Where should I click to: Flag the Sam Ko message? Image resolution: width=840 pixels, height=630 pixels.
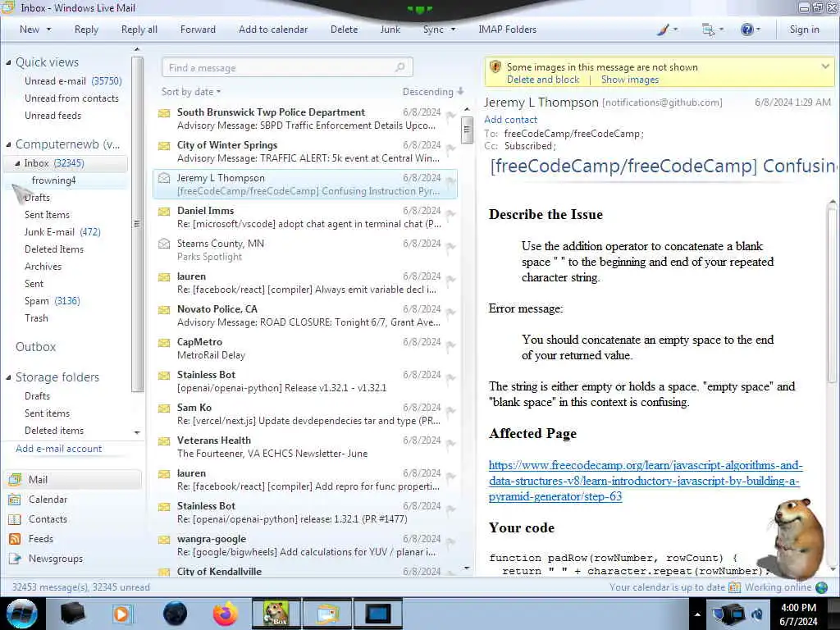click(x=451, y=410)
